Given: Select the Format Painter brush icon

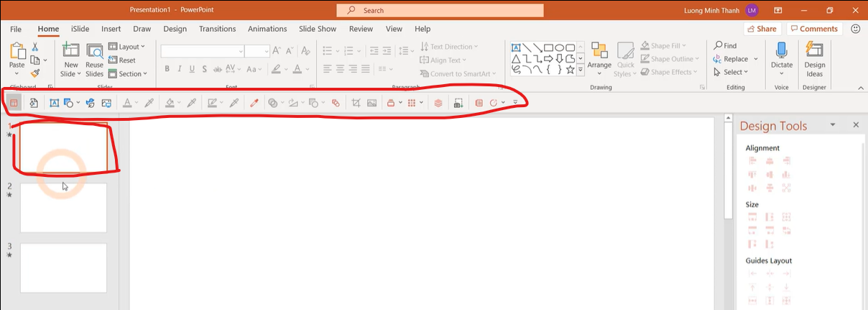Looking at the screenshot, I should pyautogui.click(x=34, y=73).
